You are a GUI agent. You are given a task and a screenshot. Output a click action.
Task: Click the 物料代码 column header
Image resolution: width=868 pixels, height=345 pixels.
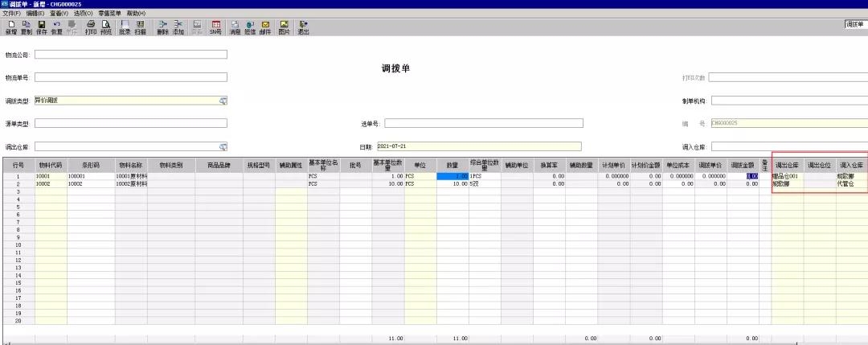coord(51,164)
